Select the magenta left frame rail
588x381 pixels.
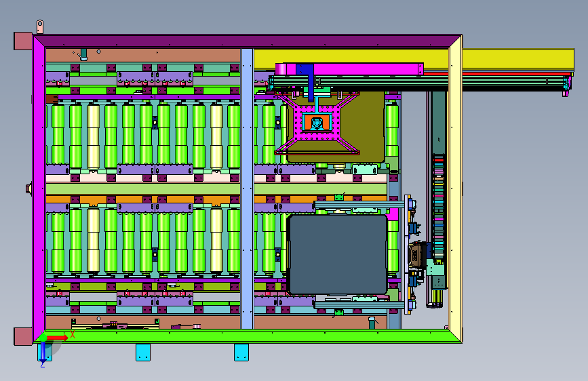click(x=39, y=188)
